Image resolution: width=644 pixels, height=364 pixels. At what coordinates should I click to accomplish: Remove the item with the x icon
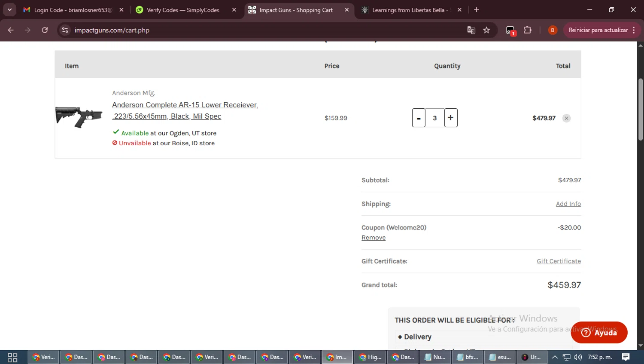(567, 118)
